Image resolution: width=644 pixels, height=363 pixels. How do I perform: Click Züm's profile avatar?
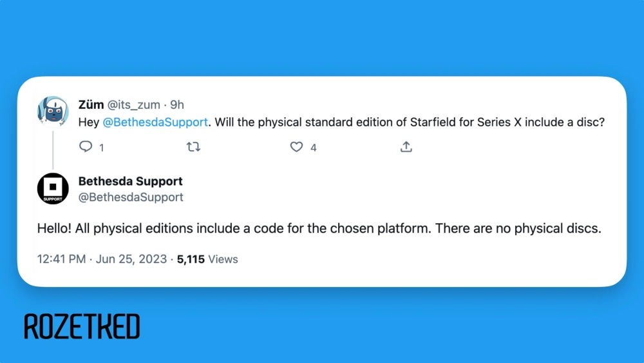[53, 112]
